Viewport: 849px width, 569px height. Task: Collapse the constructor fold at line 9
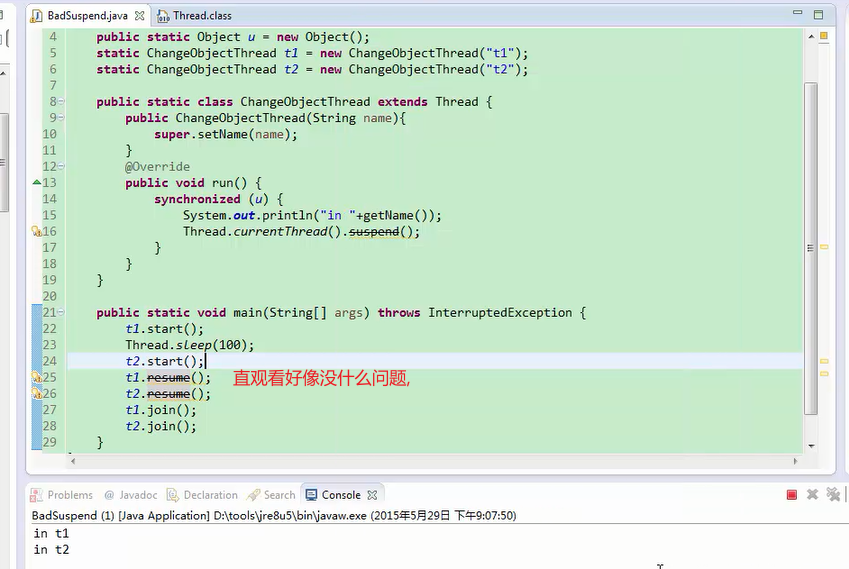[x=62, y=118]
